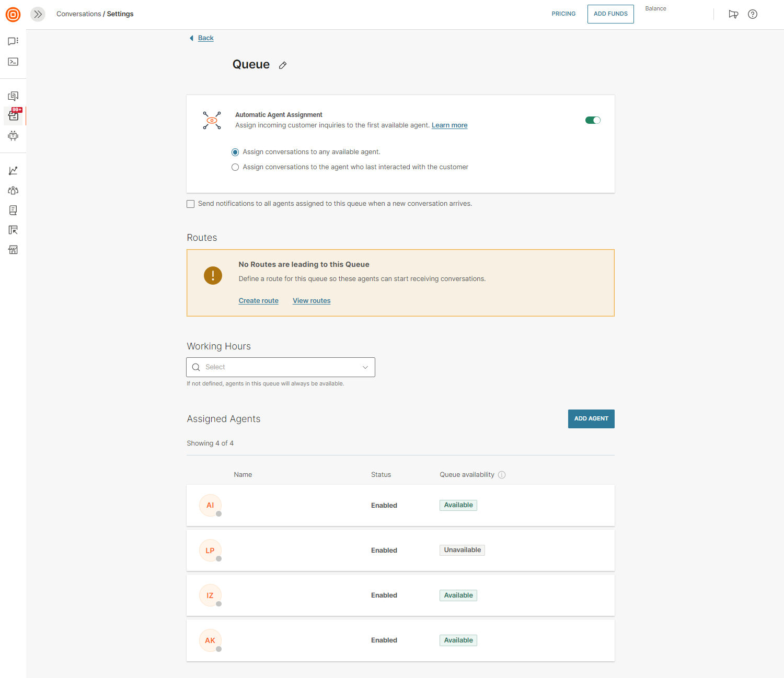
Task: Open the bot robot icon in sidebar
Action: pos(13,136)
